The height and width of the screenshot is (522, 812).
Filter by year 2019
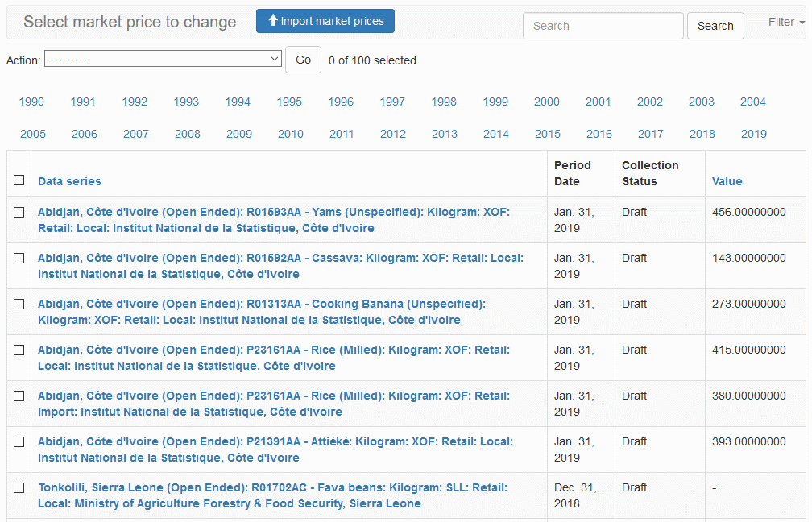click(x=754, y=134)
